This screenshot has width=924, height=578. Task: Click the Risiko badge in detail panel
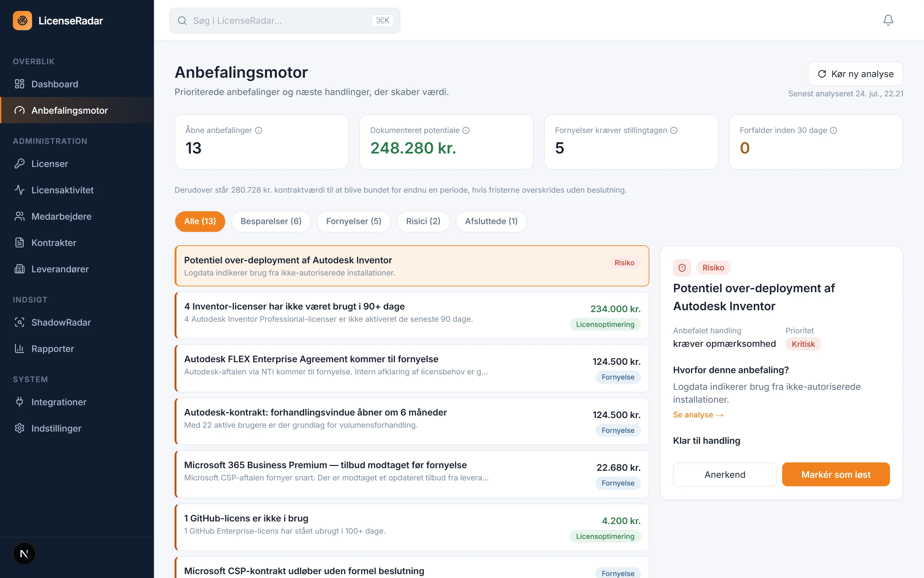tap(713, 267)
